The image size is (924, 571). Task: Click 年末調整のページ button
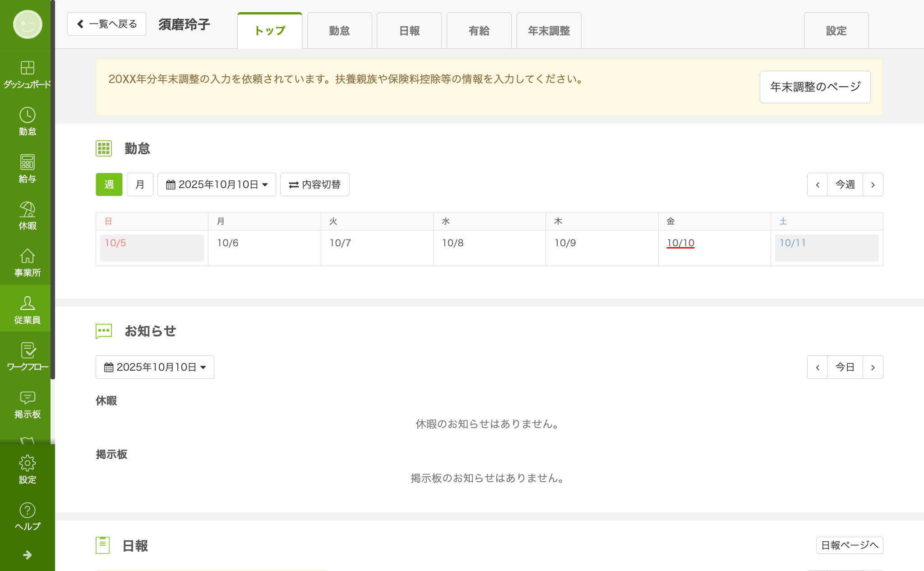[x=815, y=87]
